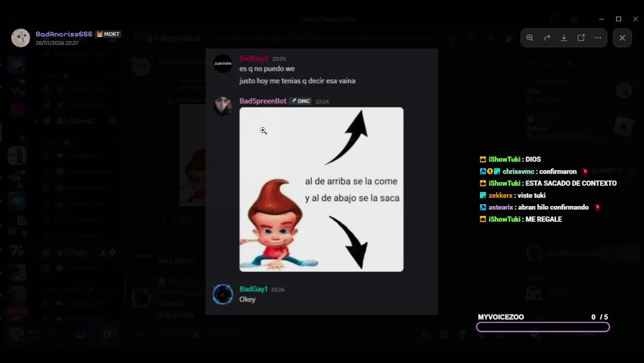The width and height of the screenshot is (644, 363).
Task: Download the image
Action: tap(564, 38)
